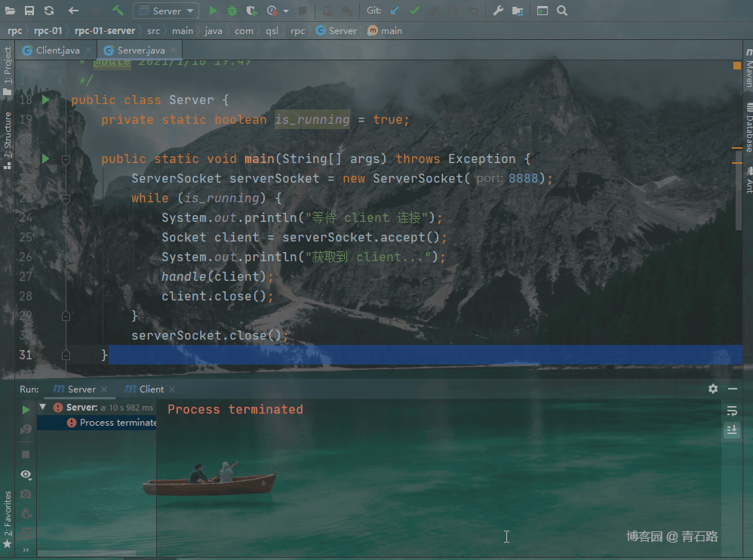Click Git Rollback undo icon

[474, 11]
